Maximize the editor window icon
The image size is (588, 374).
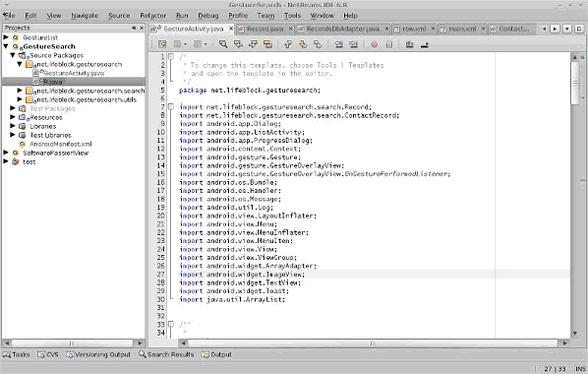[579, 29]
